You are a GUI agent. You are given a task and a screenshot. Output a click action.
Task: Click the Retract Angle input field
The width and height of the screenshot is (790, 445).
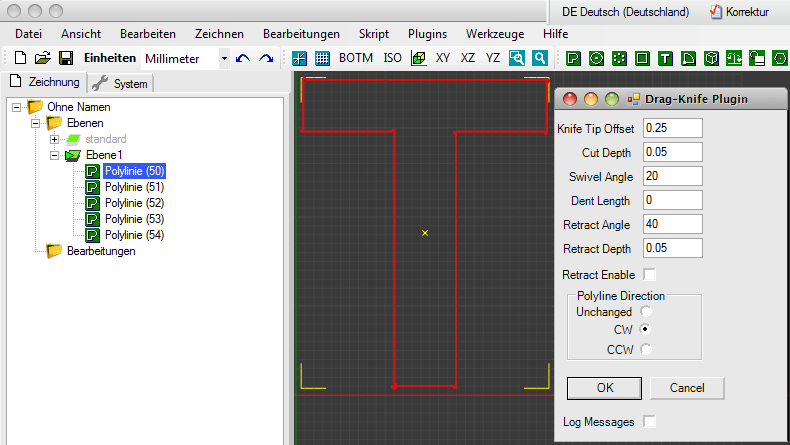point(673,224)
